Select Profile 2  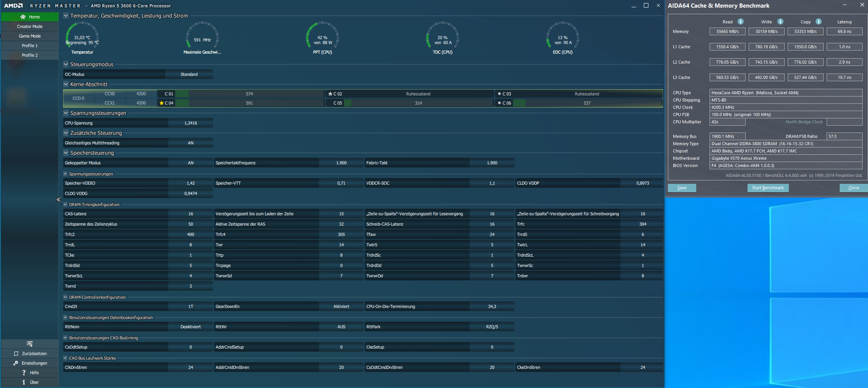(30, 55)
